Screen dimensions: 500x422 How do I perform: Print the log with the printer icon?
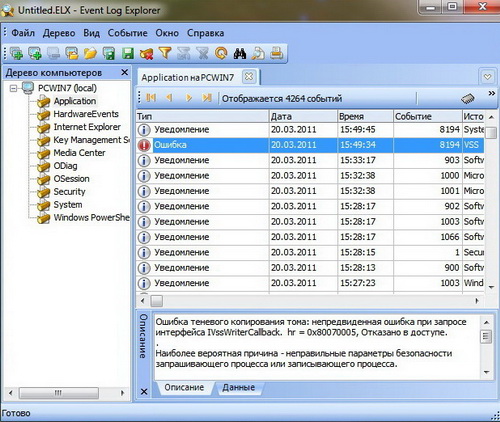tap(277, 53)
